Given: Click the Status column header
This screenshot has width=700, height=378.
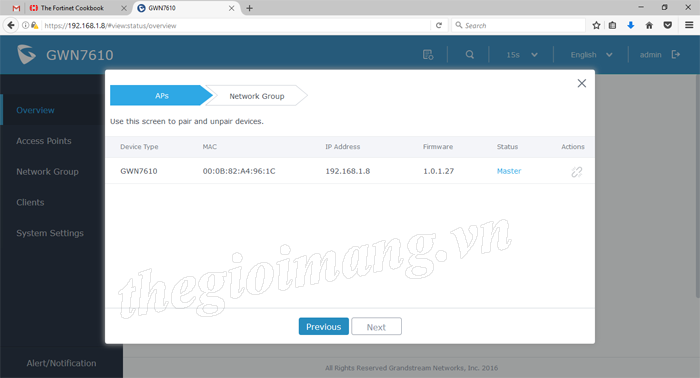Looking at the screenshot, I should (508, 146).
